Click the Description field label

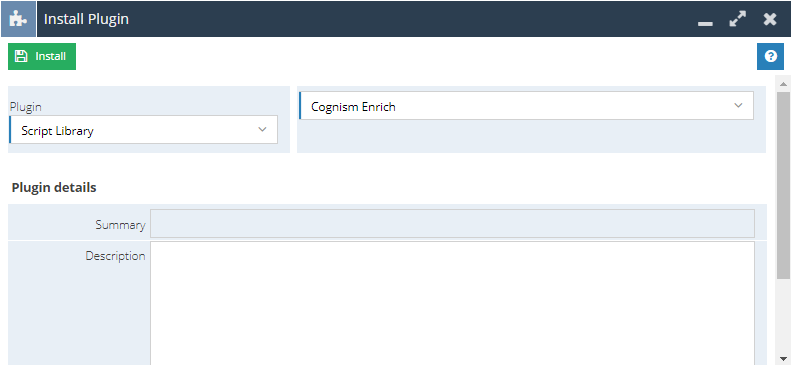(115, 256)
